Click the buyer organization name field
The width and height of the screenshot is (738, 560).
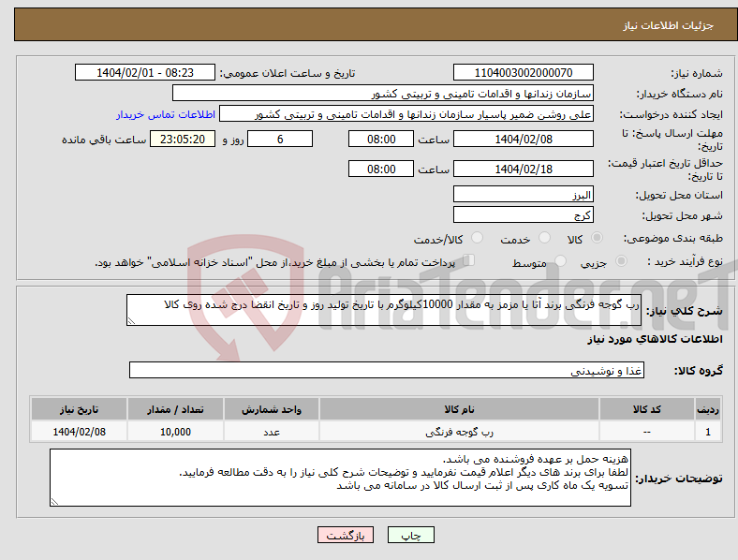point(383,93)
